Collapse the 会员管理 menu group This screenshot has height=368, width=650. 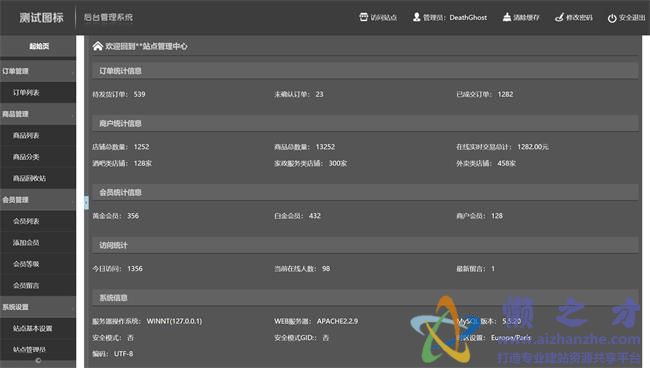click(x=38, y=200)
